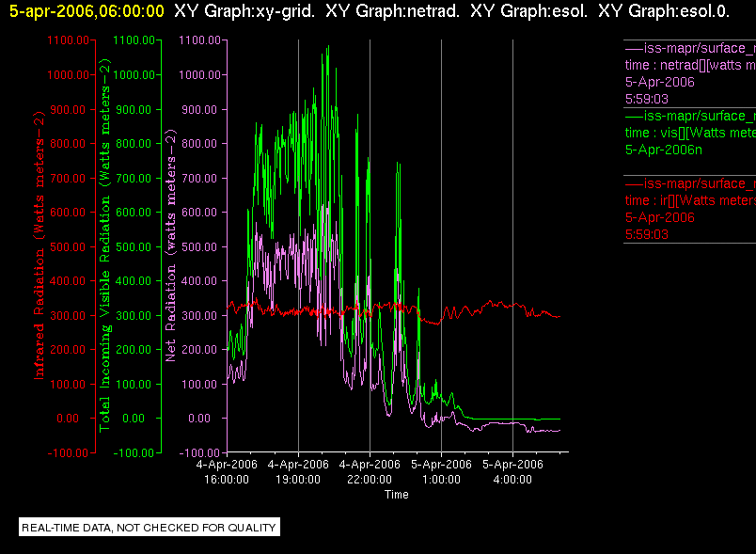Click the 'XY Graph:esol.' title text
The height and width of the screenshot is (554, 756).
point(528,10)
